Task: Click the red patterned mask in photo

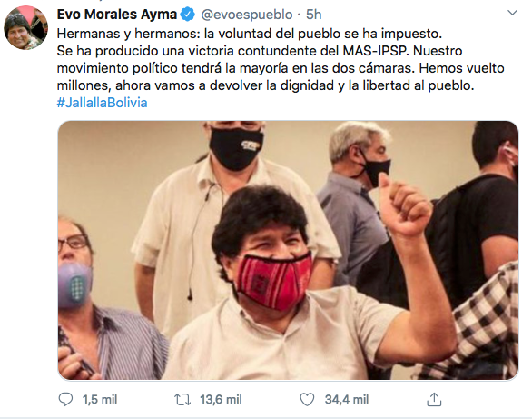Action: pyautogui.click(x=273, y=281)
